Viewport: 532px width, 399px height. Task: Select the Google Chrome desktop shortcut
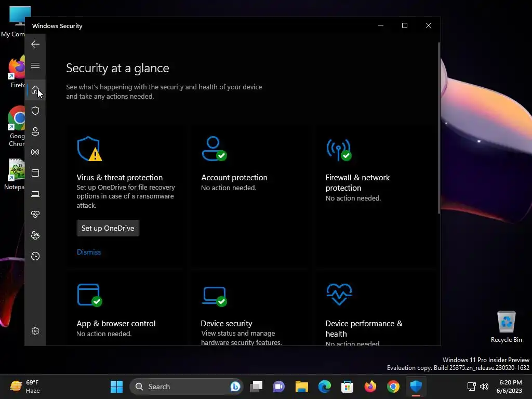pyautogui.click(x=16, y=126)
